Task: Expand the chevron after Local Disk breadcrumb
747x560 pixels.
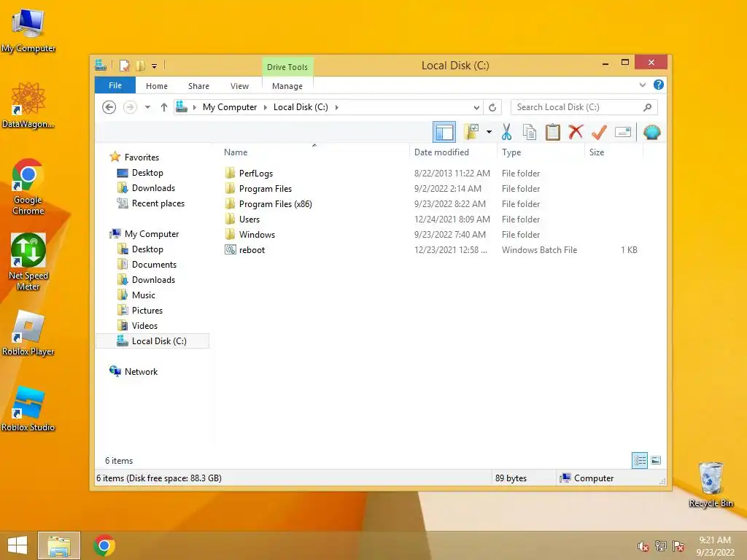Action: point(337,107)
